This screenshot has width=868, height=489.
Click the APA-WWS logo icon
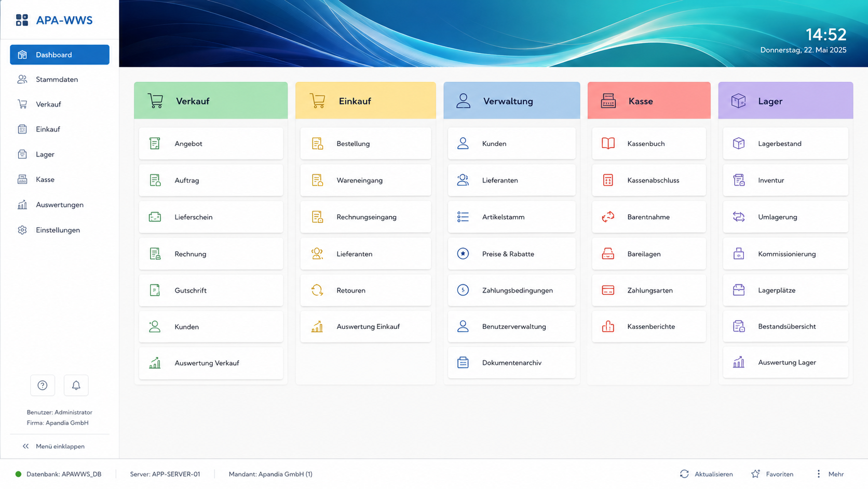(22, 20)
